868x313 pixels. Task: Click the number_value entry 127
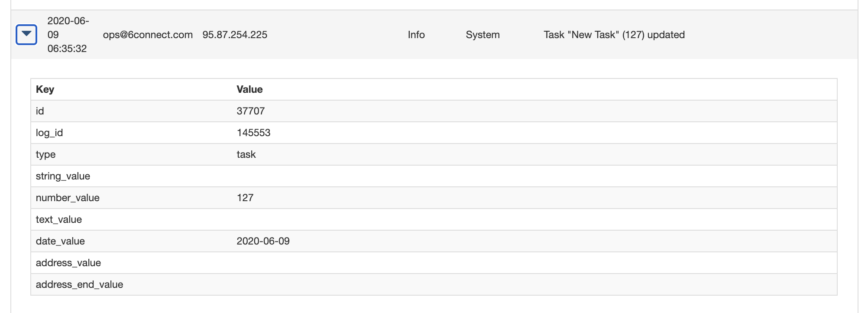245,198
